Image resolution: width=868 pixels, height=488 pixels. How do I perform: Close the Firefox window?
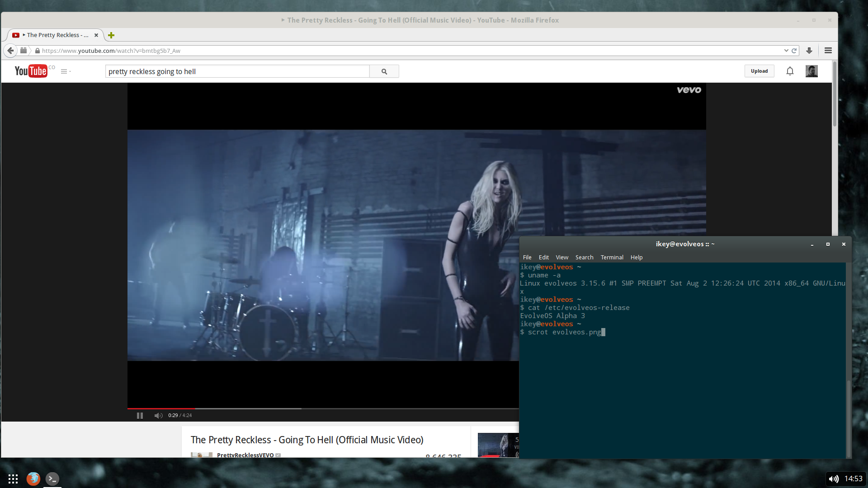click(830, 20)
